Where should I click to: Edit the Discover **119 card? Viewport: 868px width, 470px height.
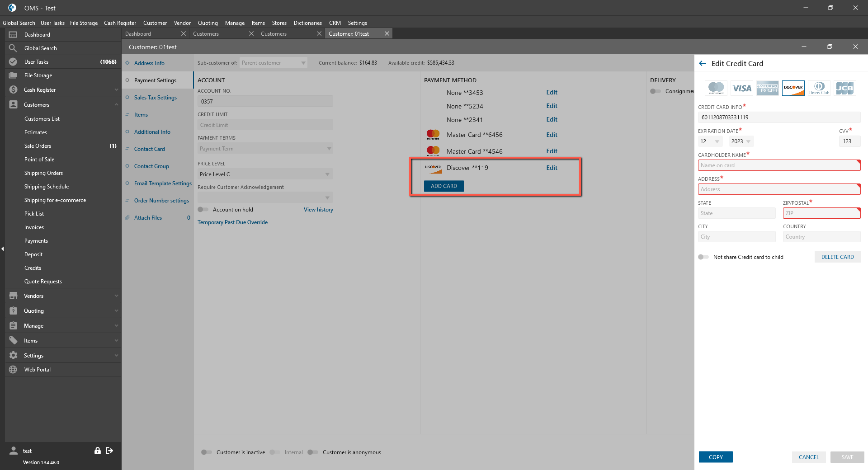click(552, 168)
